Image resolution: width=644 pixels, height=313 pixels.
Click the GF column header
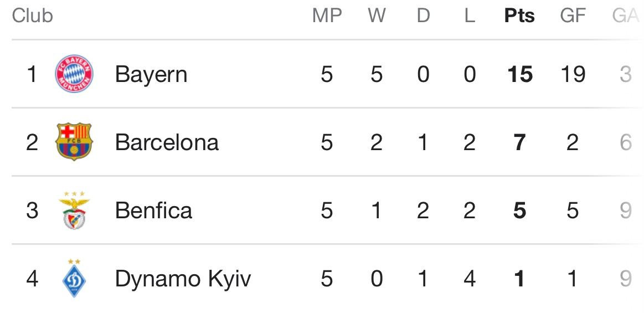[573, 16]
